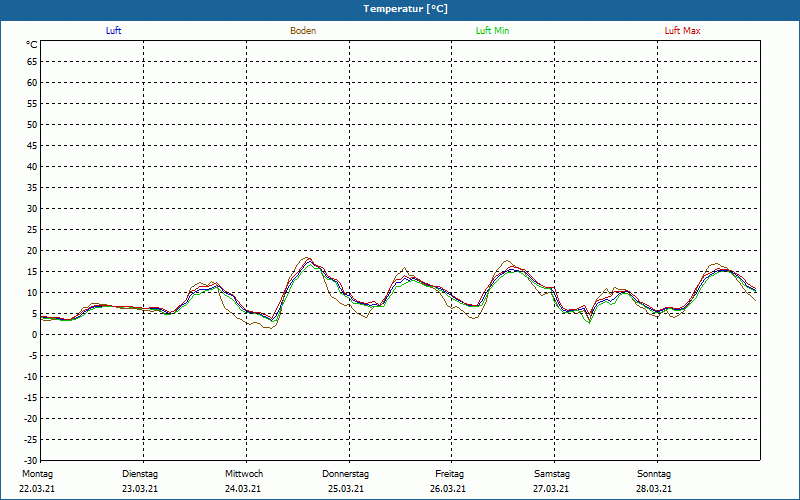The width and height of the screenshot is (800, 500).
Task: Click the date 27.03.21
Action: point(551,489)
